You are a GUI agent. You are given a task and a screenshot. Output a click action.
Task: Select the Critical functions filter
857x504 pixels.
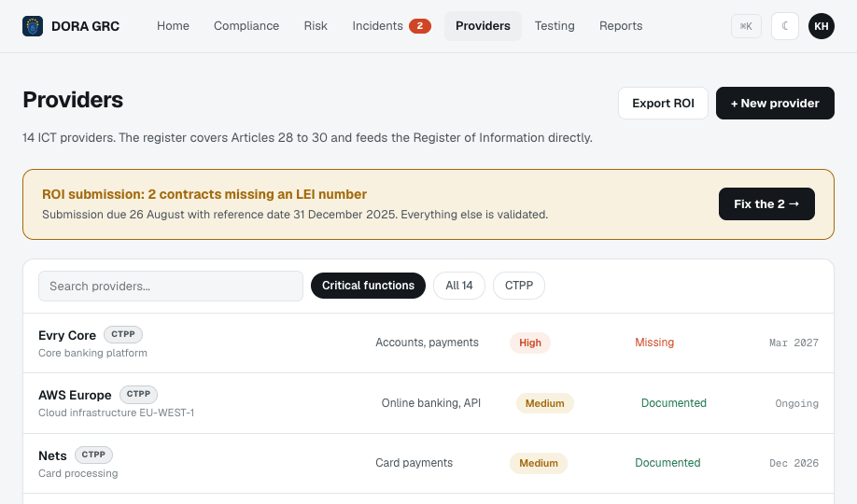pyautogui.click(x=368, y=286)
